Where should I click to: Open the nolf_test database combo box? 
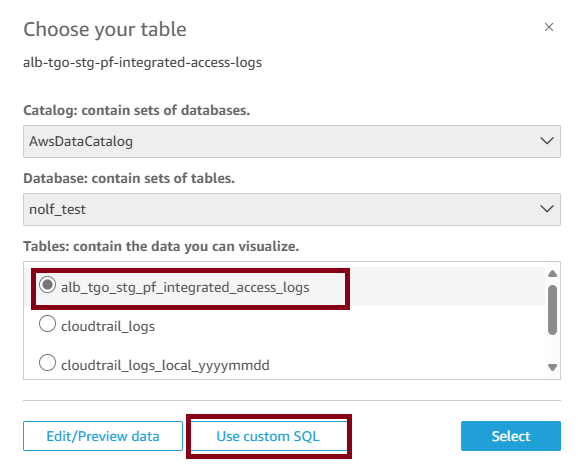292,209
